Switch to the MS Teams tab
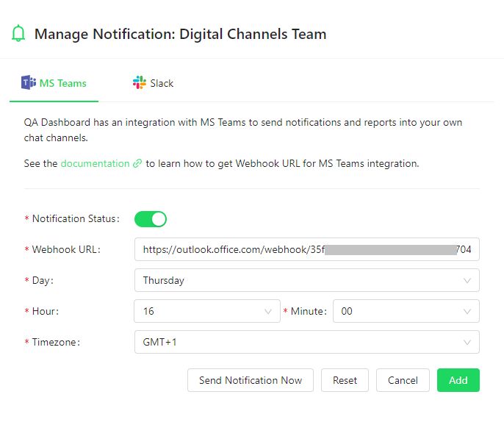504x425 pixels. [54, 83]
